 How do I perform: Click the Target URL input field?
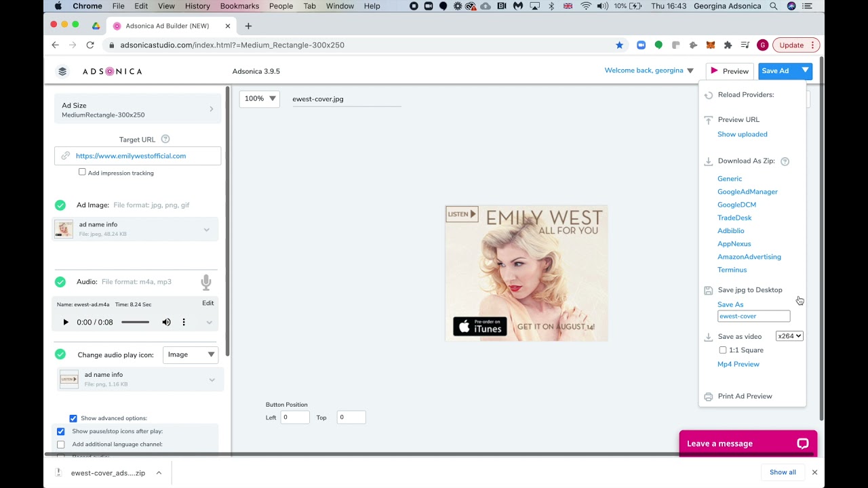point(138,156)
